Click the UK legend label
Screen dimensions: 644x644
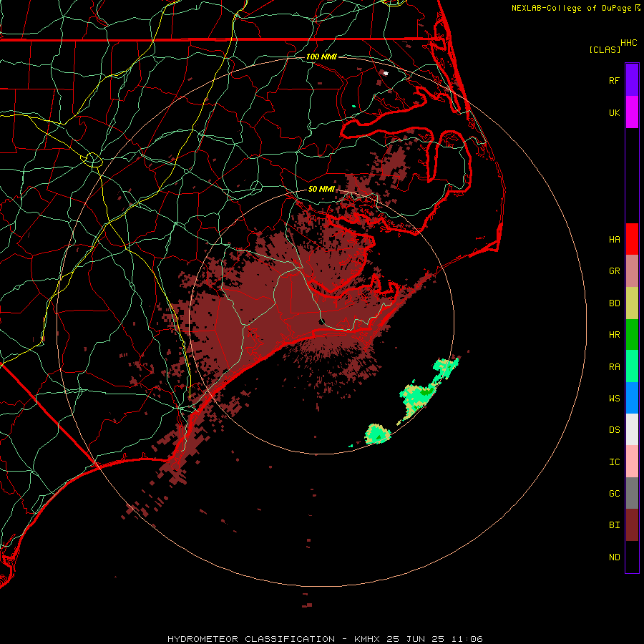click(615, 112)
